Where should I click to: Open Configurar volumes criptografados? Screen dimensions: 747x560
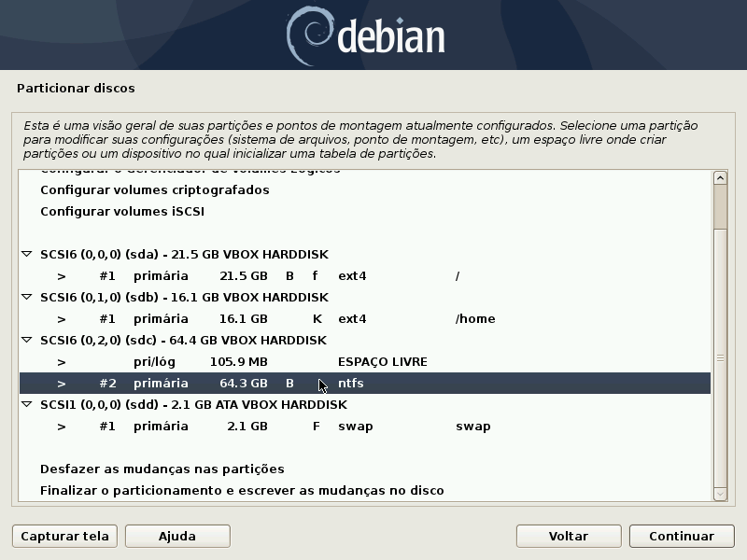[x=365, y=190]
